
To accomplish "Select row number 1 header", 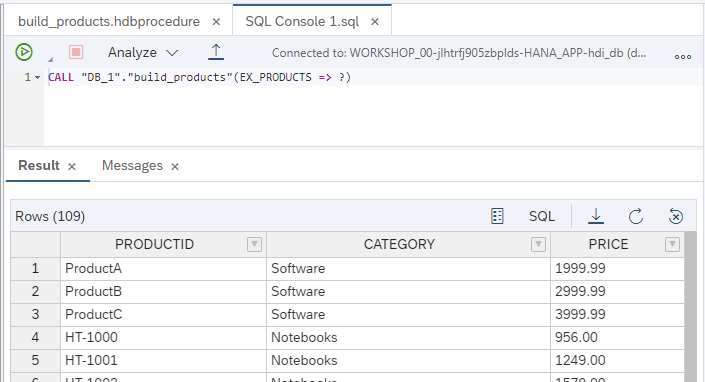I will point(36,269).
